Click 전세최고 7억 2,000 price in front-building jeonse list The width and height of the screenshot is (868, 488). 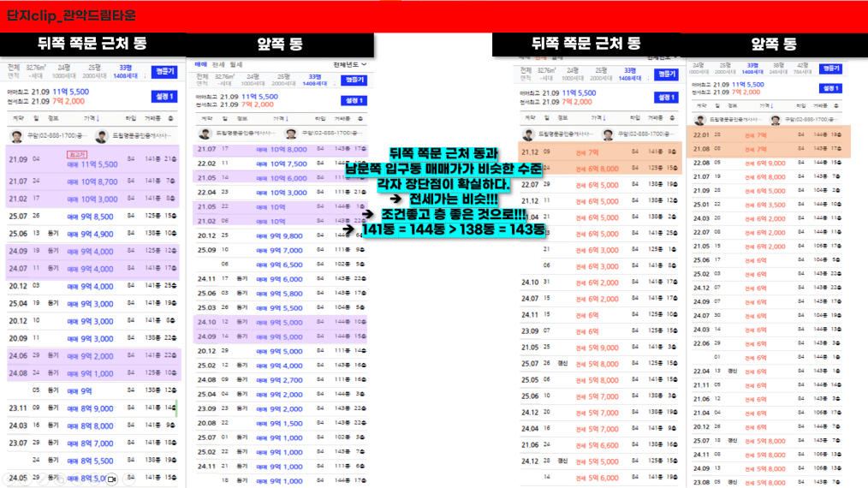748,92
